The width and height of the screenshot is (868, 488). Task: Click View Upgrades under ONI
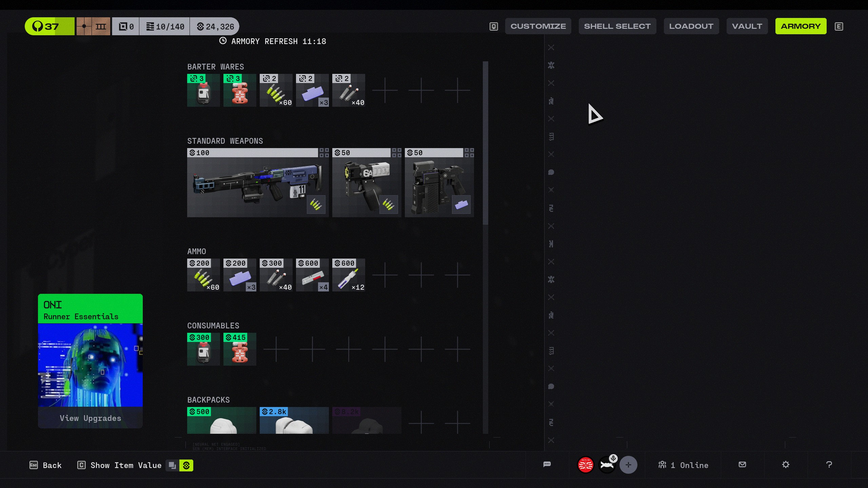coord(90,418)
